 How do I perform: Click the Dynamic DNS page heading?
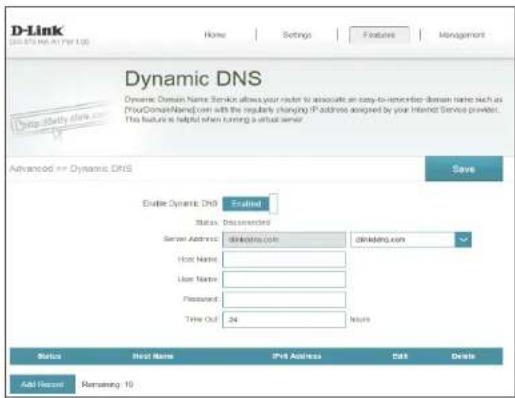193,79
